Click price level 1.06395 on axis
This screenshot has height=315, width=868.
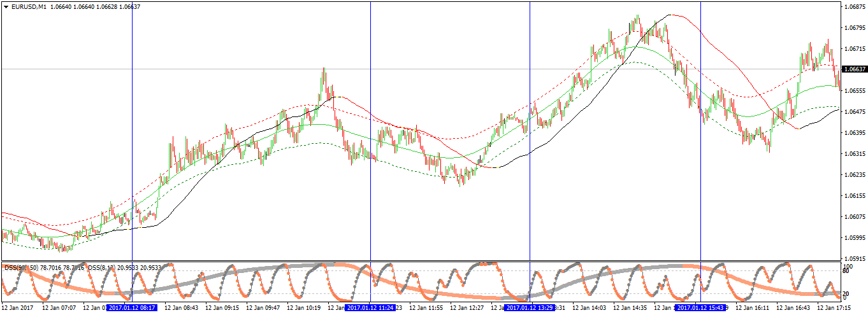[x=853, y=133]
